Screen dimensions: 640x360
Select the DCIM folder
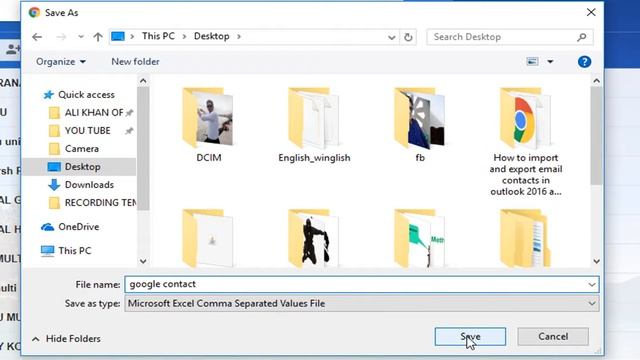(x=209, y=125)
